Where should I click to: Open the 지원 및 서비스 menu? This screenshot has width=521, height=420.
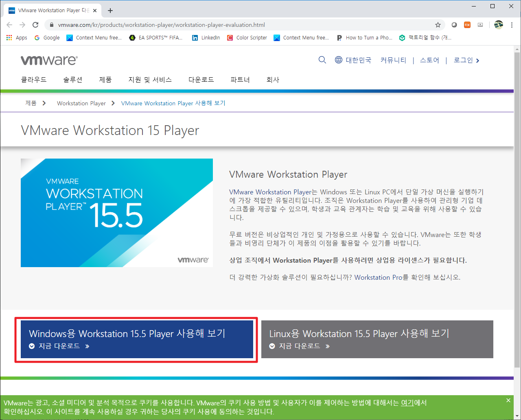click(x=150, y=80)
